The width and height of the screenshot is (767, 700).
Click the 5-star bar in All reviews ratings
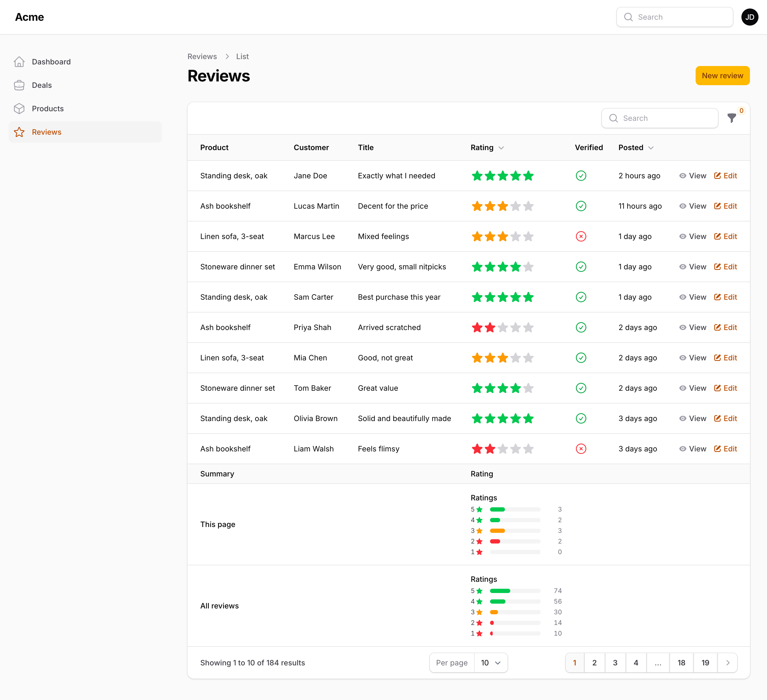pyautogui.click(x=515, y=591)
